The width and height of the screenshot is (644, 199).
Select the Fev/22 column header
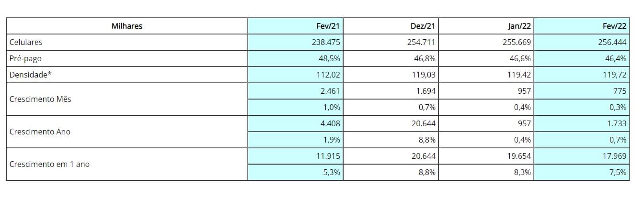(581, 26)
